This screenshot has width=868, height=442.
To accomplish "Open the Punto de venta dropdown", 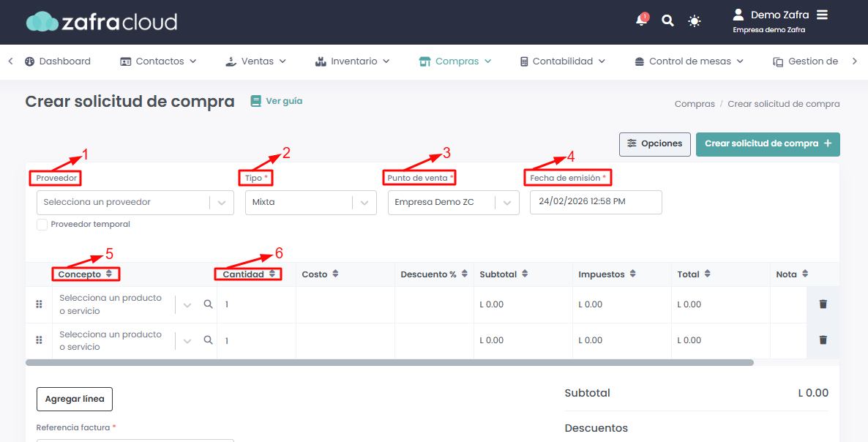I will pyautogui.click(x=453, y=203).
